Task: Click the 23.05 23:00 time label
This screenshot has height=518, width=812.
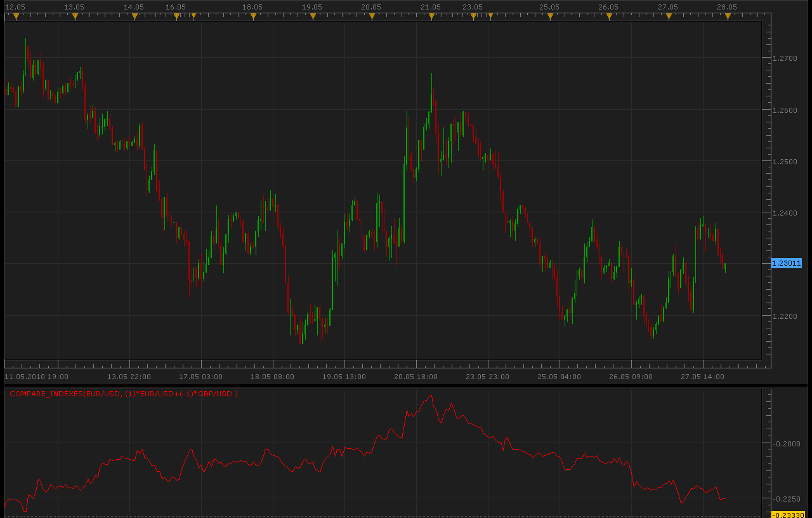Action: [x=487, y=377]
